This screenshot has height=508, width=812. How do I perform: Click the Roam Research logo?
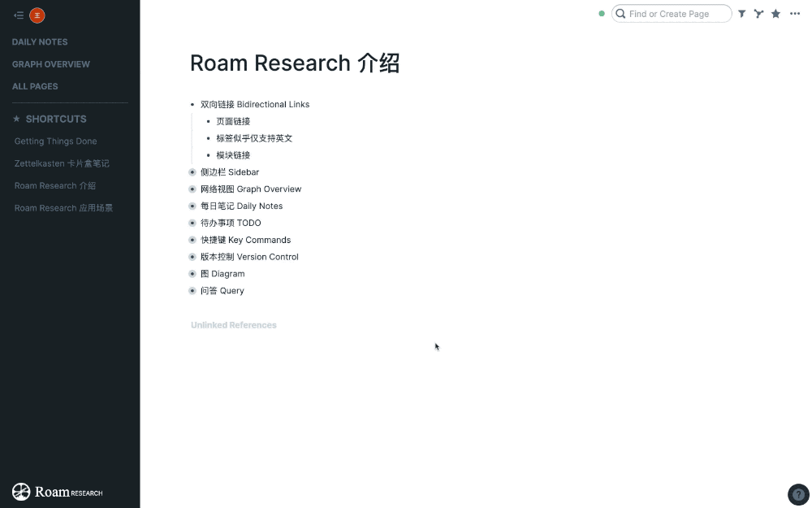[x=57, y=492]
